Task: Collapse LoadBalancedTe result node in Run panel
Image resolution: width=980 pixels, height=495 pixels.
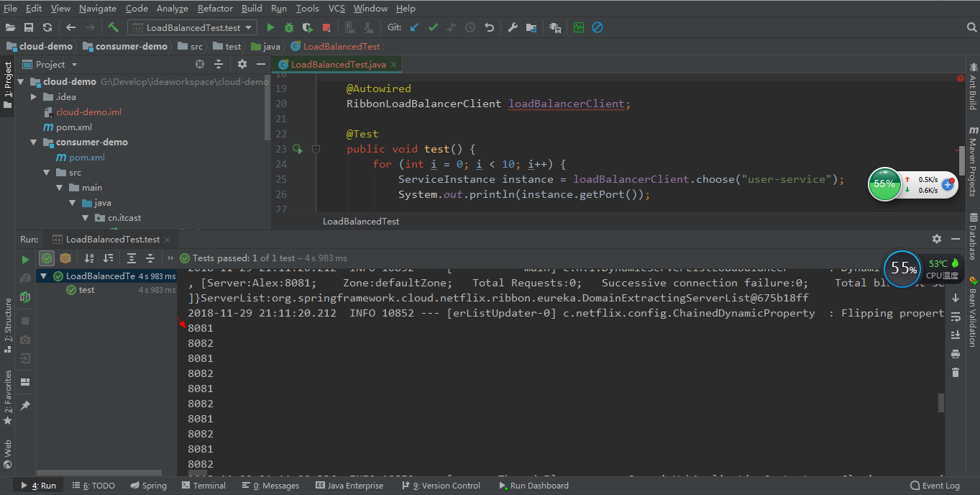Action: (x=44, y=276)
